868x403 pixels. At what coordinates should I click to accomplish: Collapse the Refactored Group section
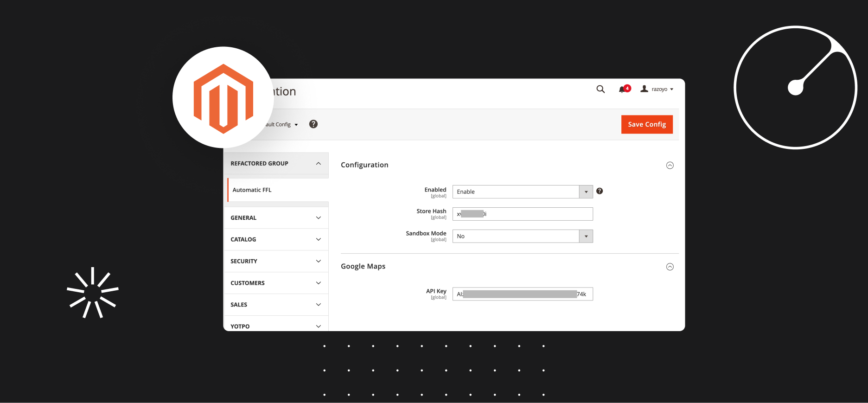276,163
